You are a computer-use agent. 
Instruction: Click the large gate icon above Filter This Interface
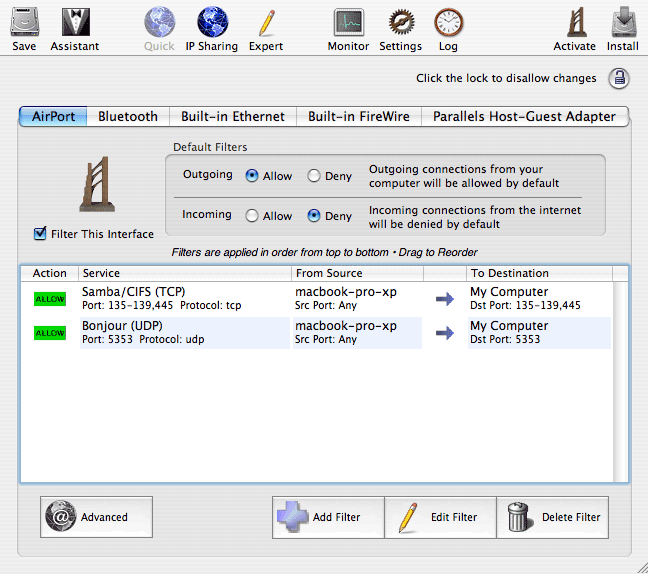[97, 184]
